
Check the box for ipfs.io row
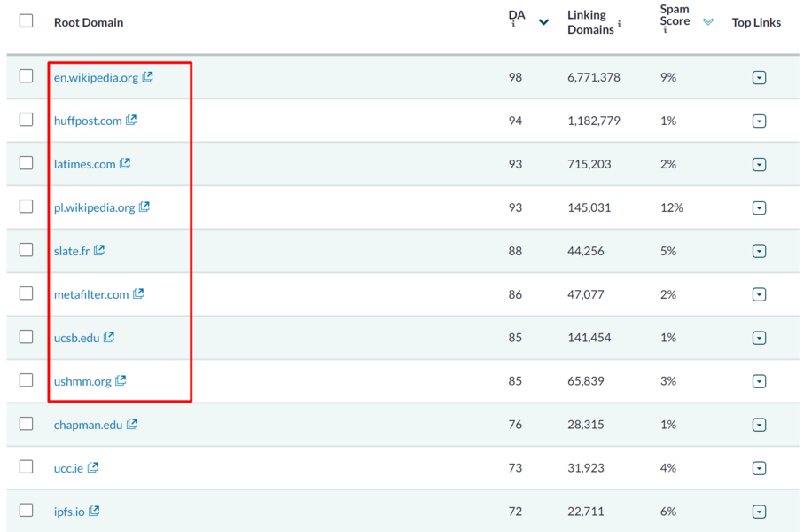pyautogui.click(x=27, y=511)
